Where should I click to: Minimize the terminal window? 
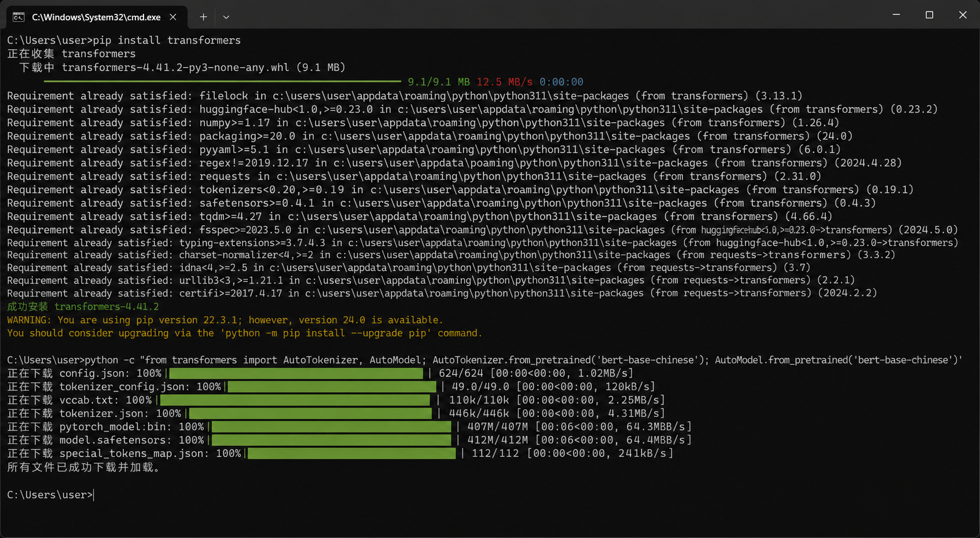coord(896,14)
